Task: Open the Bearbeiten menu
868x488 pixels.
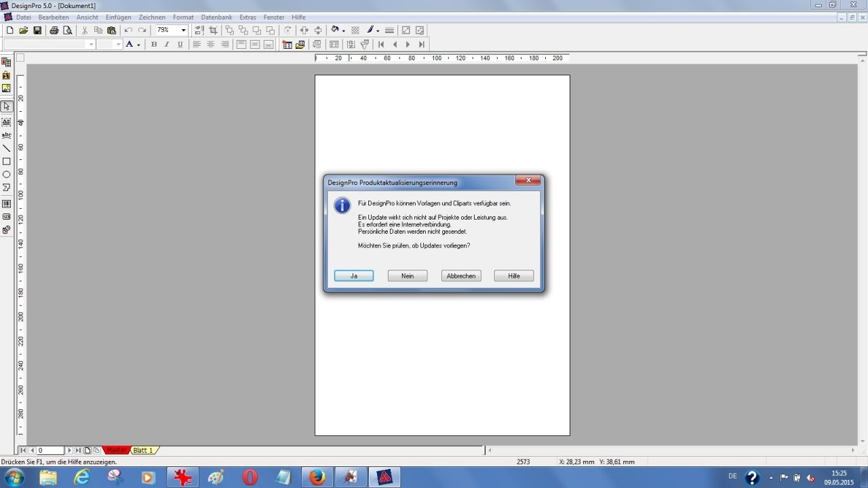Action: pyautogui.click(x=54, y=17)
